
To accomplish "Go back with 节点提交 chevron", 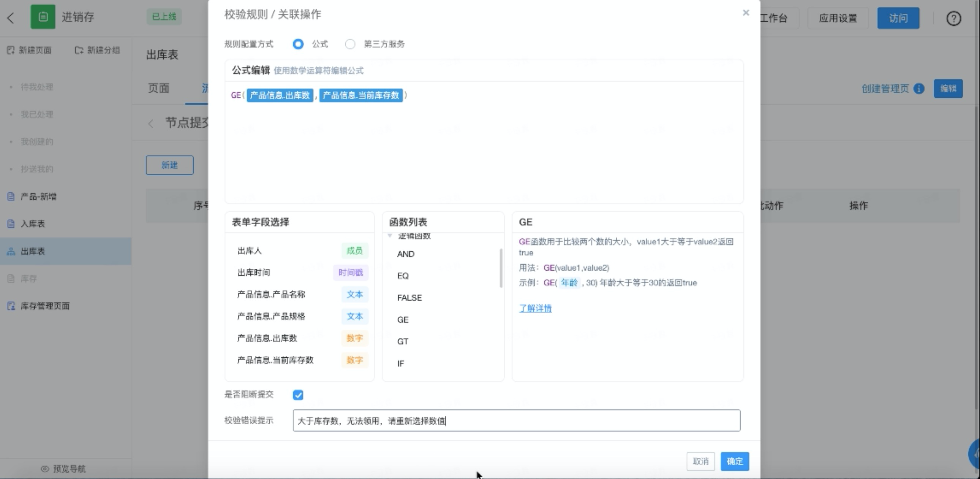I will (x=151, y=123).
